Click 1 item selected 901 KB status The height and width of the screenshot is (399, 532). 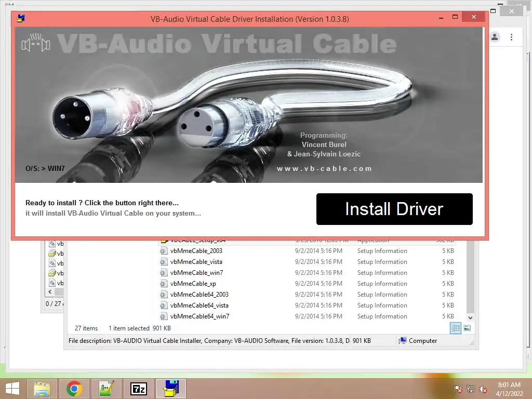139,328
